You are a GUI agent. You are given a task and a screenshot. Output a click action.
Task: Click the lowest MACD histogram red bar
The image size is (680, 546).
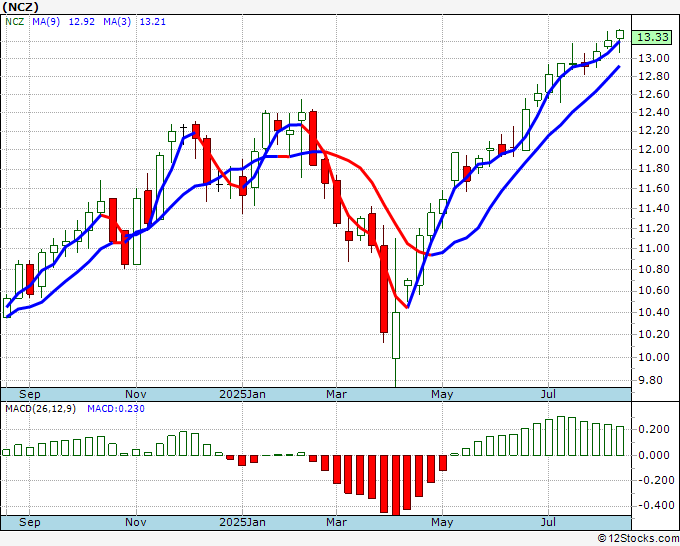(x=396, y=485)
